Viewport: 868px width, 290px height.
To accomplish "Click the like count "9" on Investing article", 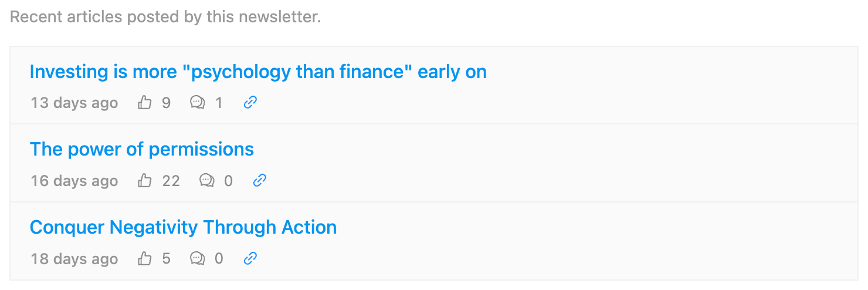I will pyautogui.click(x=166, y=103).
